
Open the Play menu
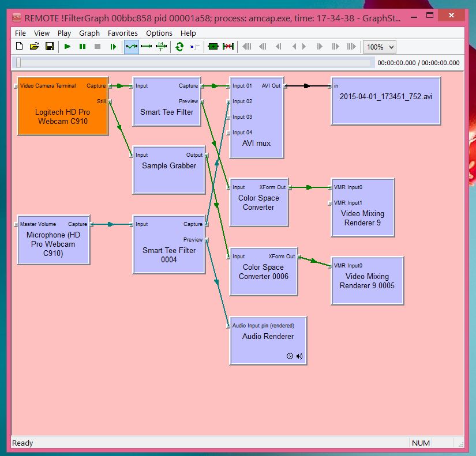(65, 33)
